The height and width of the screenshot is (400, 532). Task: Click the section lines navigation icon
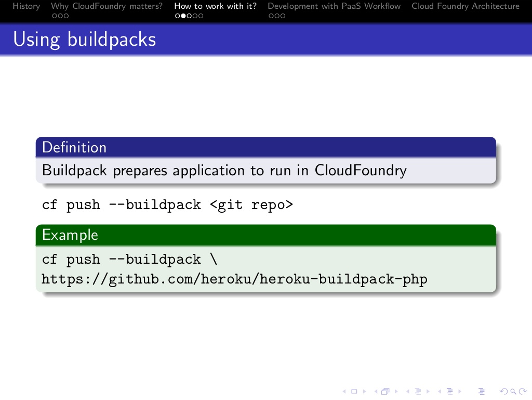point(450,392)
